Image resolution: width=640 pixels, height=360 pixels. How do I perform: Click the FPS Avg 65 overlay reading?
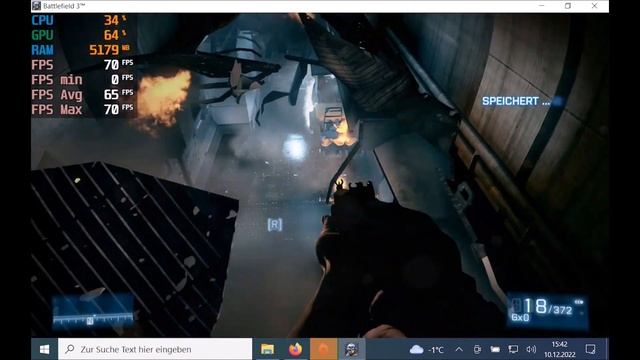pos(82,95)
